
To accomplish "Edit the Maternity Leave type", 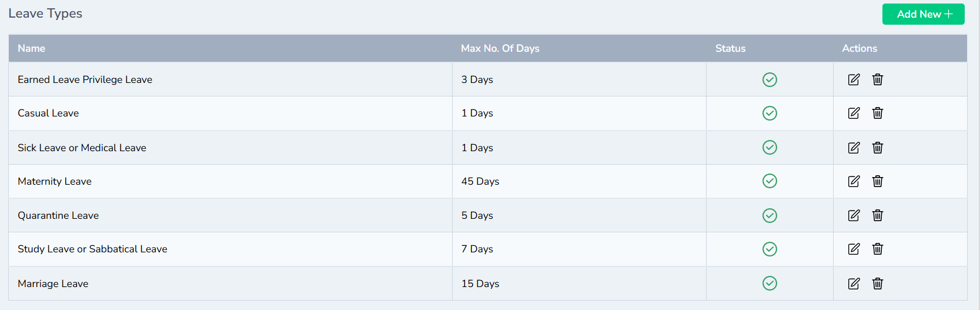I will [x=854, y=181].
